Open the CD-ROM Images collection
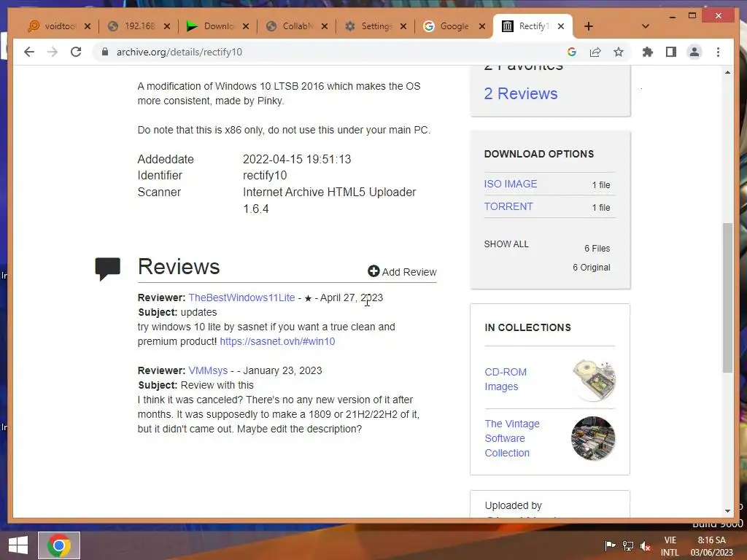The height and width of the screenshot is (560, 747). tap(506, 379)
